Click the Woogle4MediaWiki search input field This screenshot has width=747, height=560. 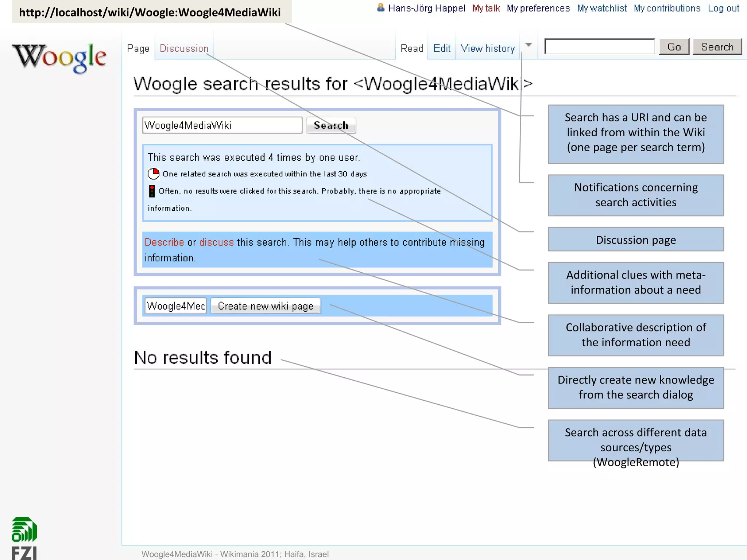coord(222,125)
